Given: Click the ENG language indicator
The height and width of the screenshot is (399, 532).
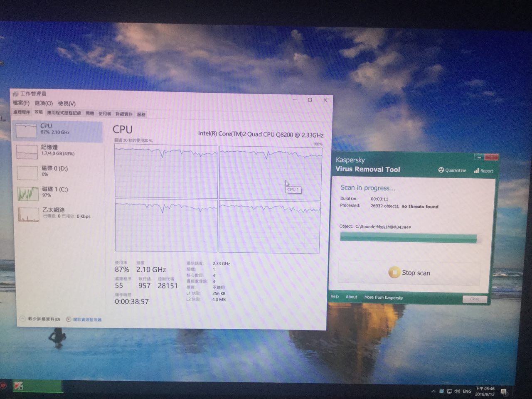Looking at the screenshot, I should tap(467, 391).
